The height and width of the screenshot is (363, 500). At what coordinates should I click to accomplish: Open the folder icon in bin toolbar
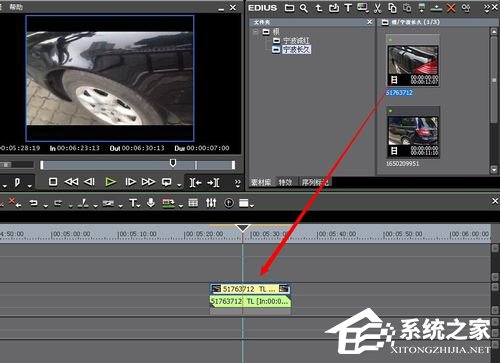(x=289, y=8)
